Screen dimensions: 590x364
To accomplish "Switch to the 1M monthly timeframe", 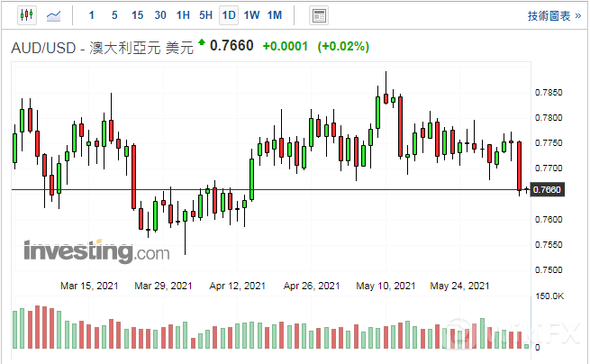I will pyautogui.click(x=275, y=15).
